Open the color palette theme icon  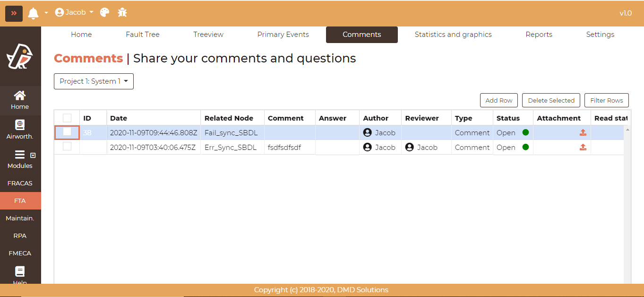tap(104, 13)
